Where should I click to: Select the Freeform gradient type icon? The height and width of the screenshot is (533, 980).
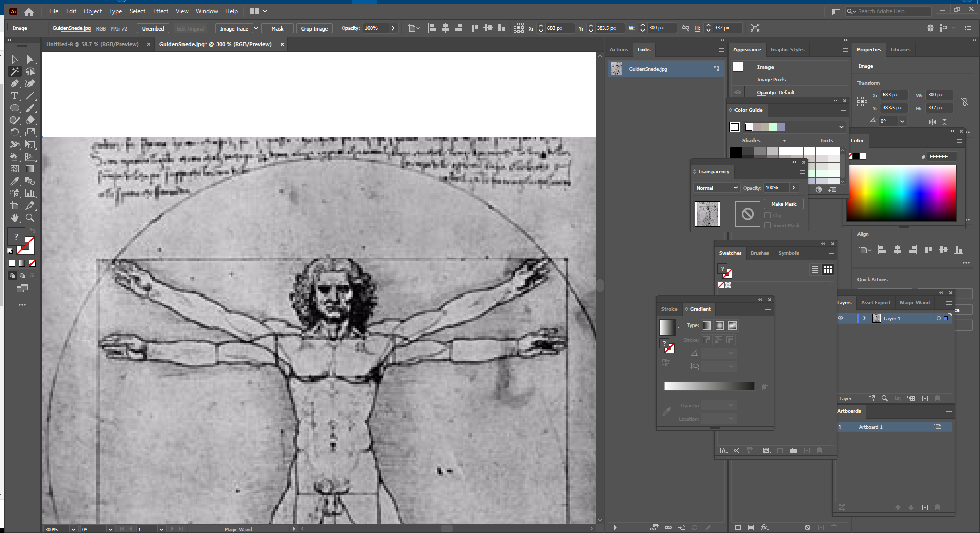[732, 325]
